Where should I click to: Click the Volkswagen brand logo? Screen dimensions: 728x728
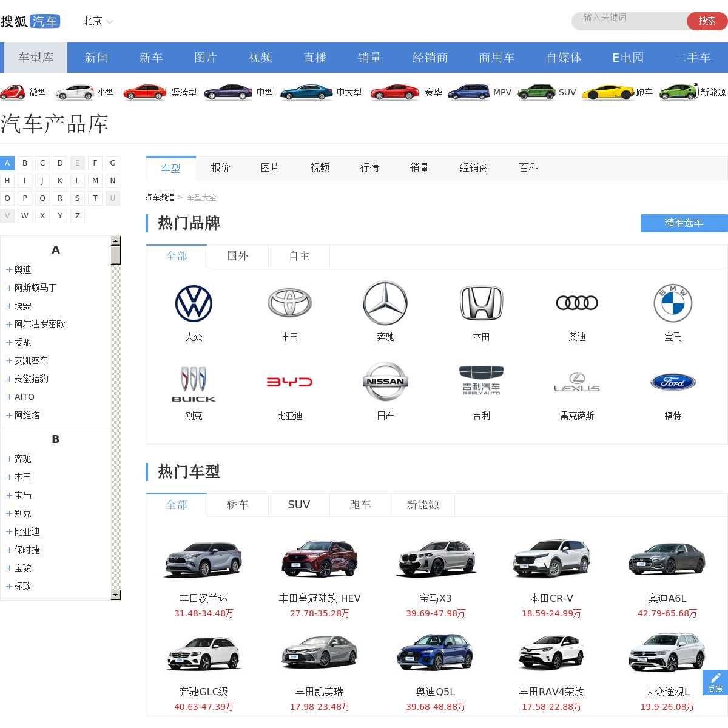[194, 303]
